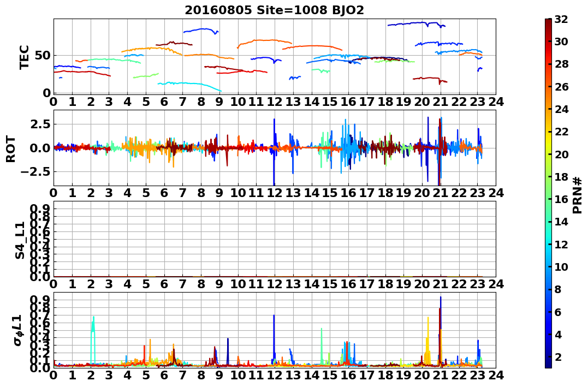Click the TEC y-axis label

[x=25, y=57]
